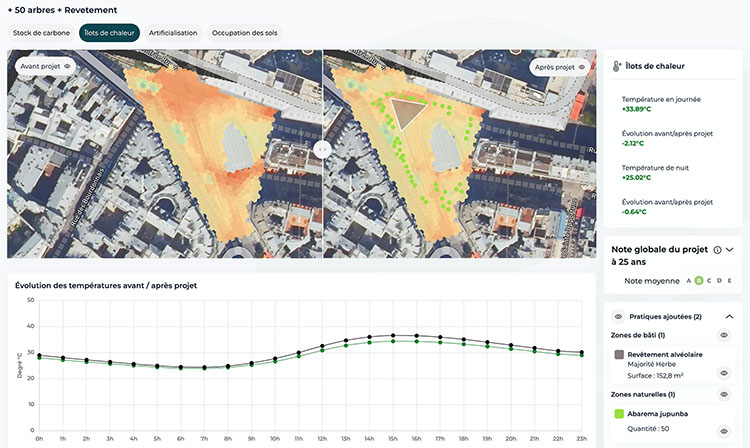Click the gray Revêtement alvéolaire color swatch
The height and width of the screenshot is (448, 750).
pyautogui.click(x=619, y=354)
